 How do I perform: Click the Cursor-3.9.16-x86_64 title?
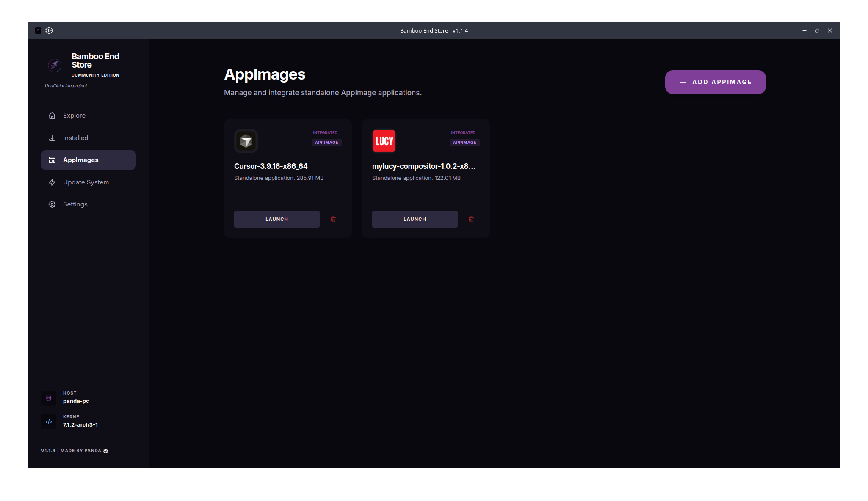pyautogui.click(x=271, y=166)
